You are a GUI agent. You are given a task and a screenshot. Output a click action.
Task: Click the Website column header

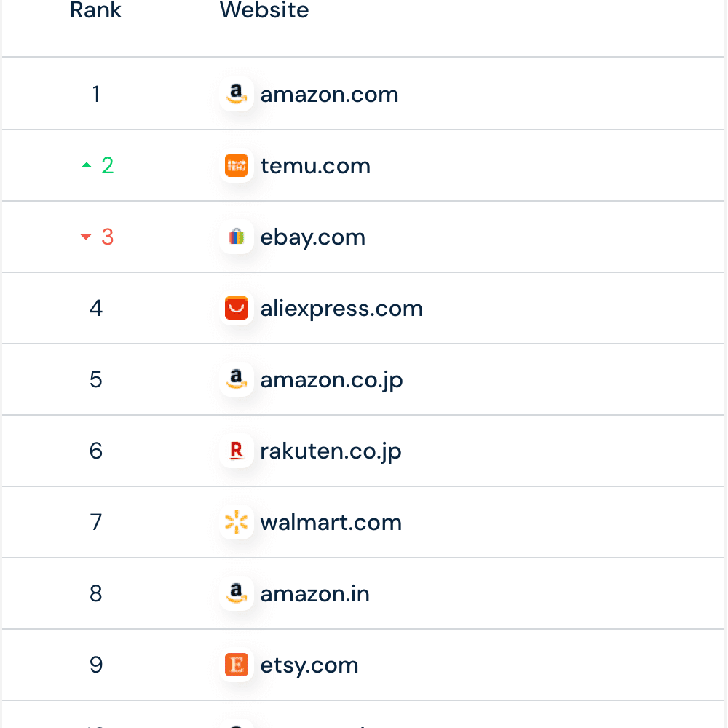[264, 9]
